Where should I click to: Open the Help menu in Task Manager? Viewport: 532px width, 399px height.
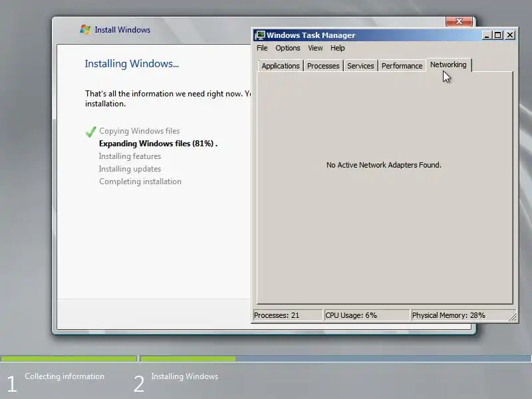click(338, 48)
